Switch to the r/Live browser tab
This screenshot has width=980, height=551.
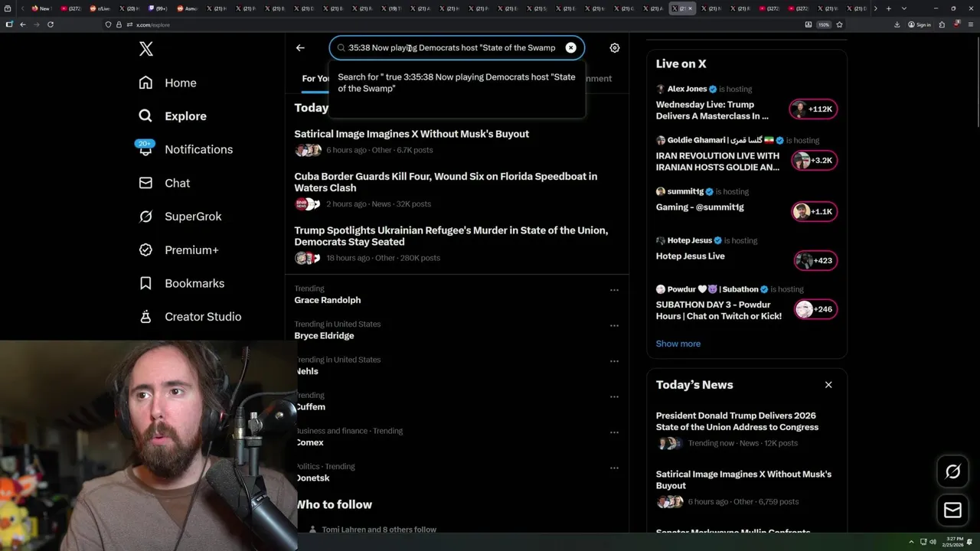(100, 8)
